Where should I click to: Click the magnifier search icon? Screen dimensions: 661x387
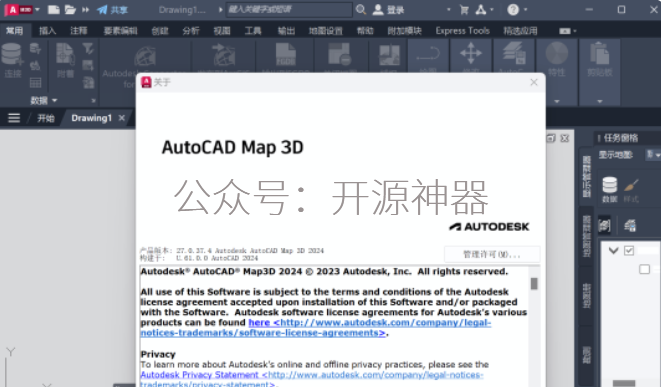tap(361, 9)
